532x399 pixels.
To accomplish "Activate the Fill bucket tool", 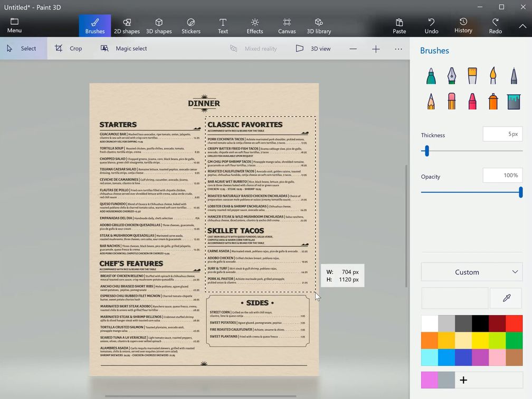I will (x=514, y=101).
